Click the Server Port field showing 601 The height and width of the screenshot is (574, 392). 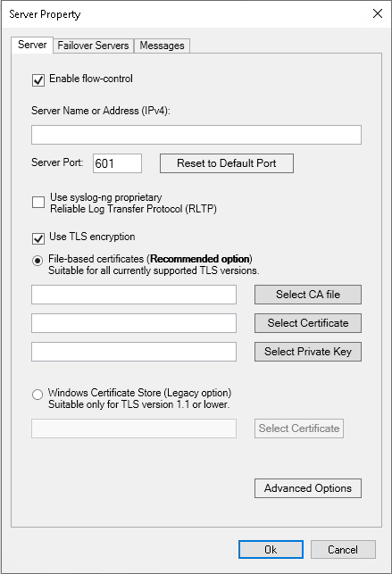coord(117,163)
